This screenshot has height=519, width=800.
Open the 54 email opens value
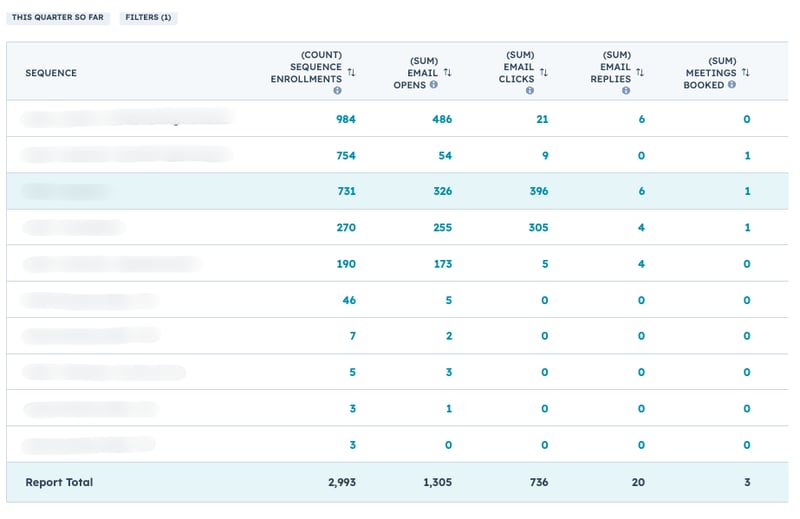445,156
